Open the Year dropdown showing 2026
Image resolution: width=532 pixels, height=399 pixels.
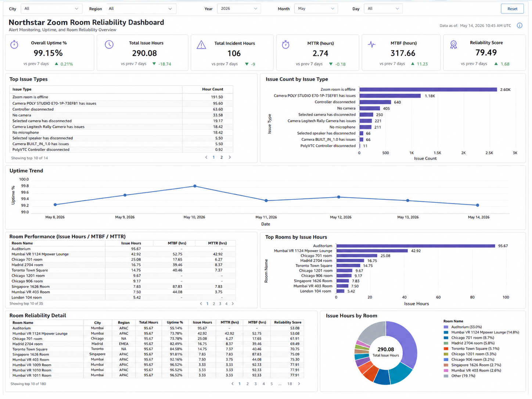click(239, 8)
